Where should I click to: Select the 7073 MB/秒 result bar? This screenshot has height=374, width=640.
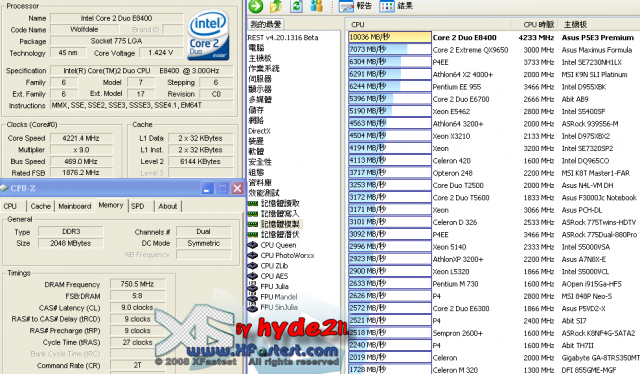390,49
